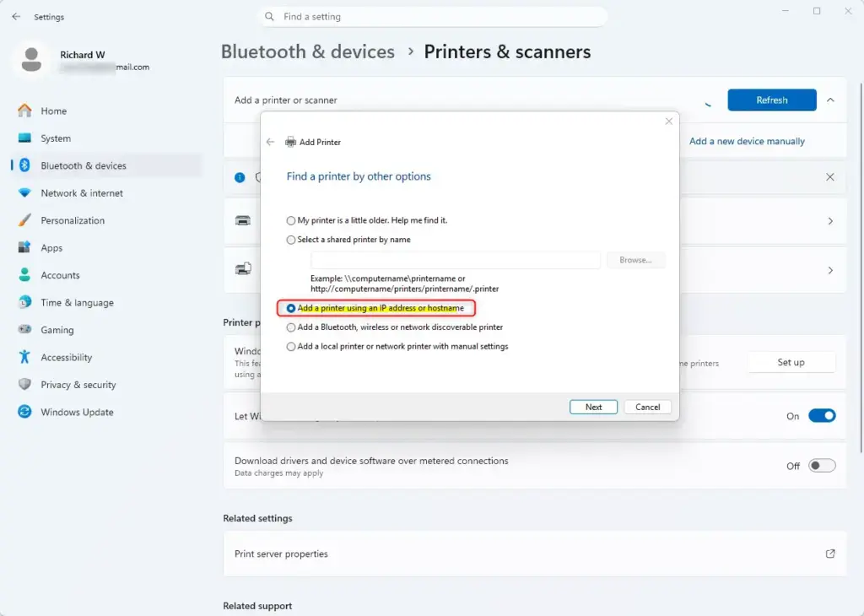This screenshot has width=864, height=616.
Task: Click the 'Related support' heading
Action: point(257,606)
